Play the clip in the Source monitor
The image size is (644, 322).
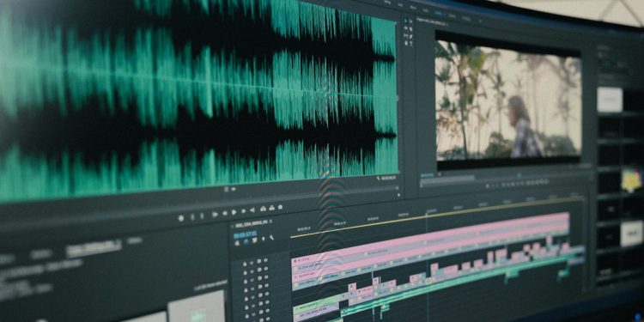click(234, 212)
